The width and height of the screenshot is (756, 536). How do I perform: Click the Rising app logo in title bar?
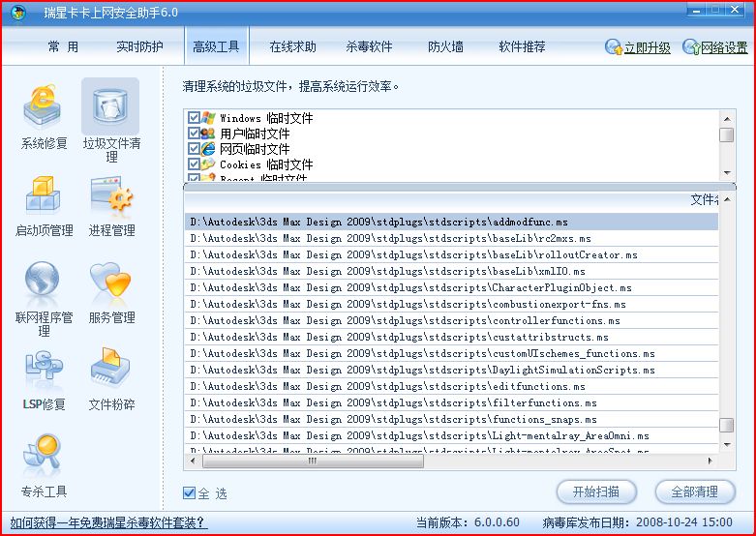pos(18,13)
